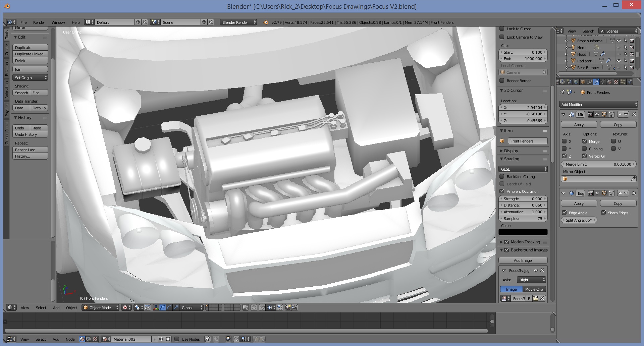Open the Axis Right dropdown

(x=531, y=280)
